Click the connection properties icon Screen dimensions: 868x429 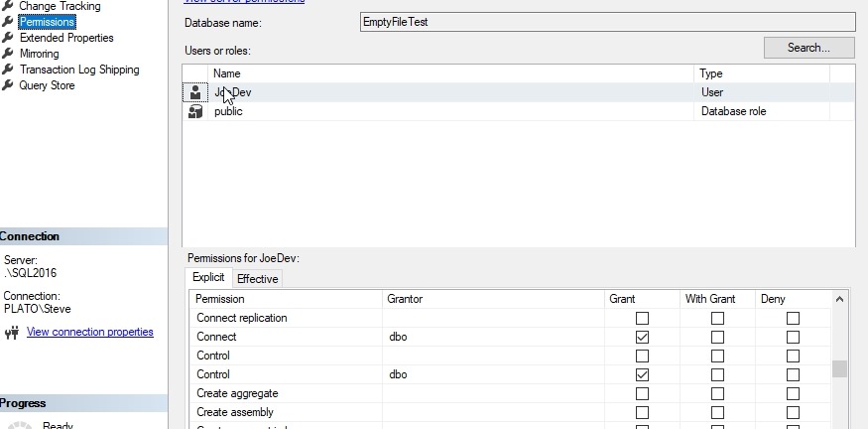[x=12, y=333]
